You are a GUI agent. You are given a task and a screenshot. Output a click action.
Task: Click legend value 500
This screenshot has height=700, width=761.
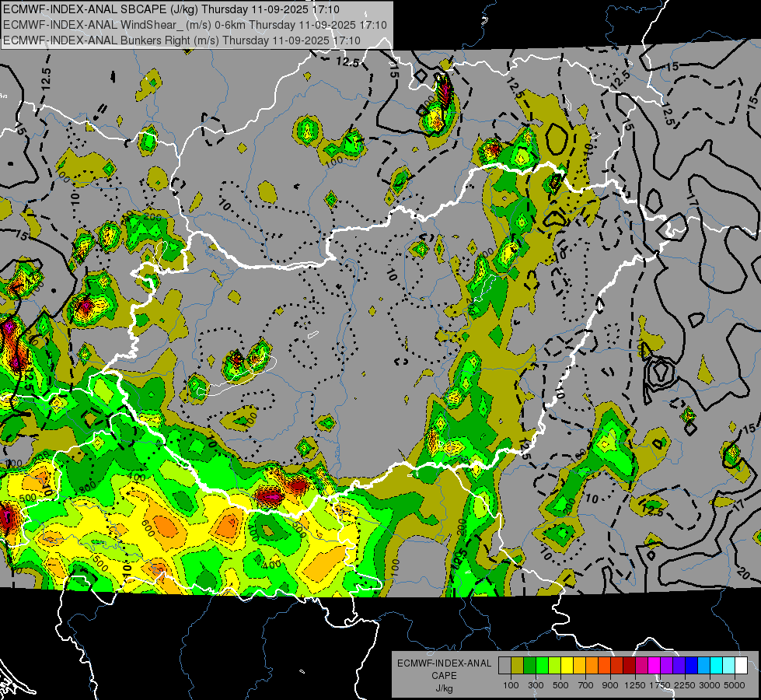[560, 685]
